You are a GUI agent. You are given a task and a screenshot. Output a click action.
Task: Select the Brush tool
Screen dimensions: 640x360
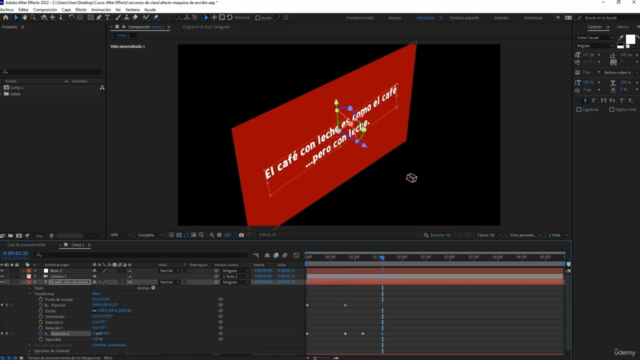coord(118,18)
